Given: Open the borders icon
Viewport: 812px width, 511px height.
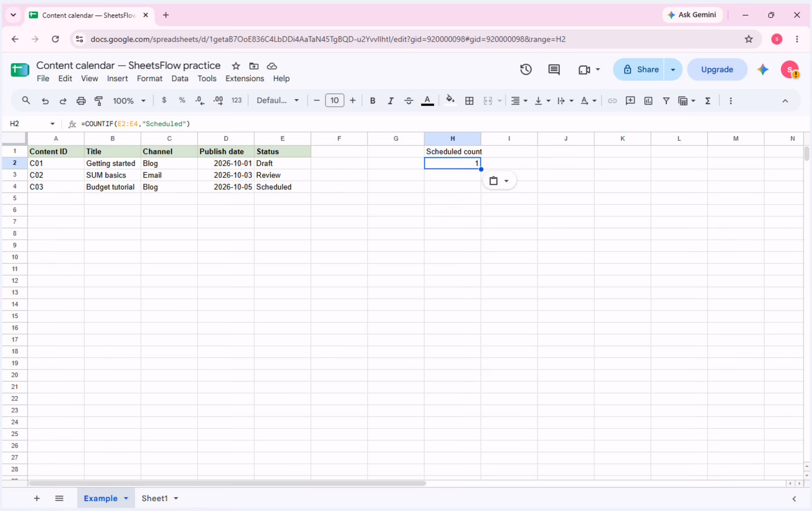Looking at the screenshot, I should 469,101.
